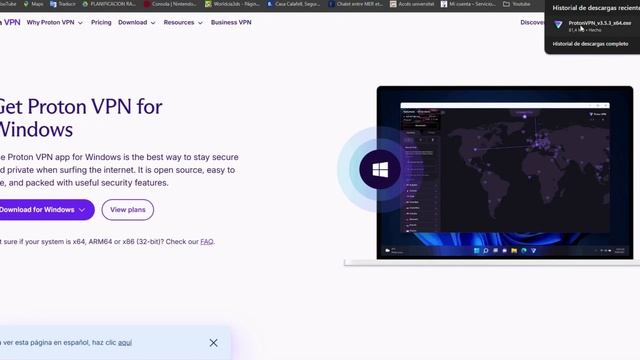640x360 pixels.
Task: Open the Casa Calafell bookmark
Action: [293, 4]
